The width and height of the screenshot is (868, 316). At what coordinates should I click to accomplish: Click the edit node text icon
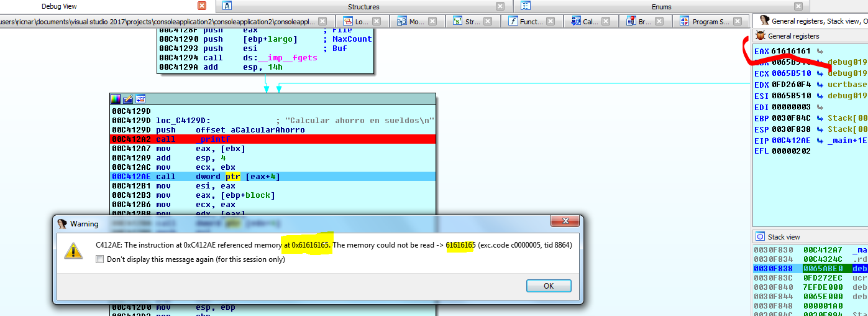coord(128,99)
